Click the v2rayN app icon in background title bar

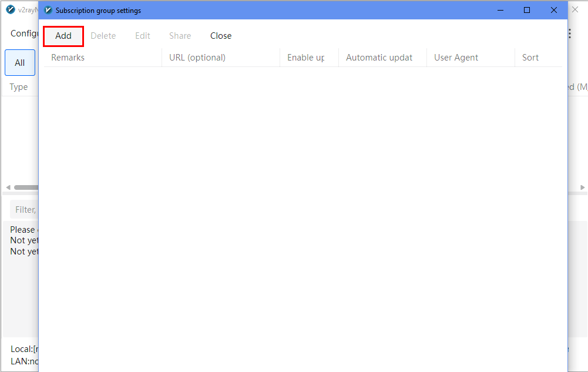coord(10,10)
